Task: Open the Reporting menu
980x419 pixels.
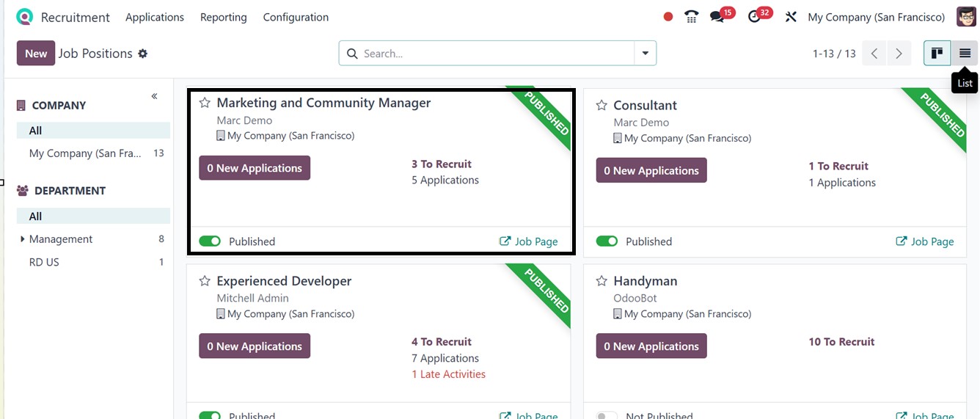Action: [x=223, y=17]
